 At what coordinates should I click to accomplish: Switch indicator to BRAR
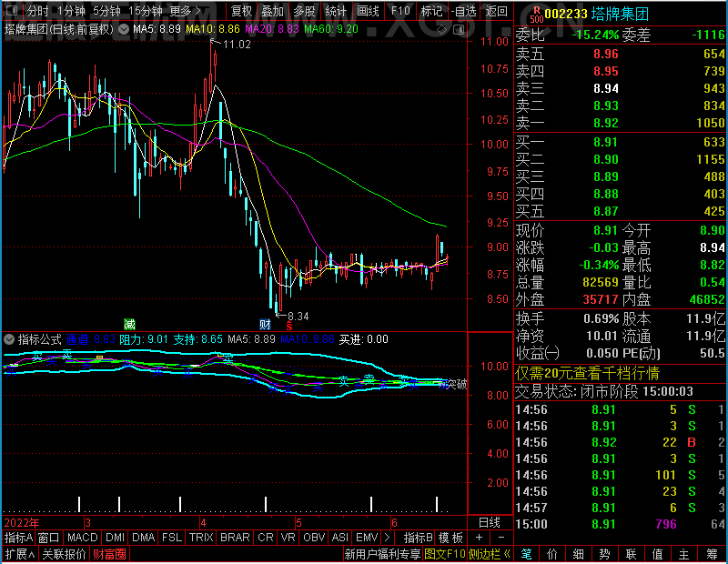point(235,538)
